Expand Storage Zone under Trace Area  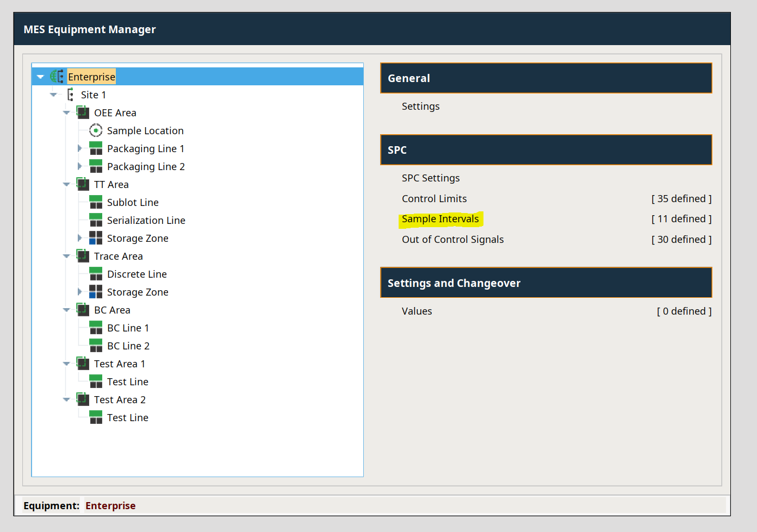tap(79, 292)
